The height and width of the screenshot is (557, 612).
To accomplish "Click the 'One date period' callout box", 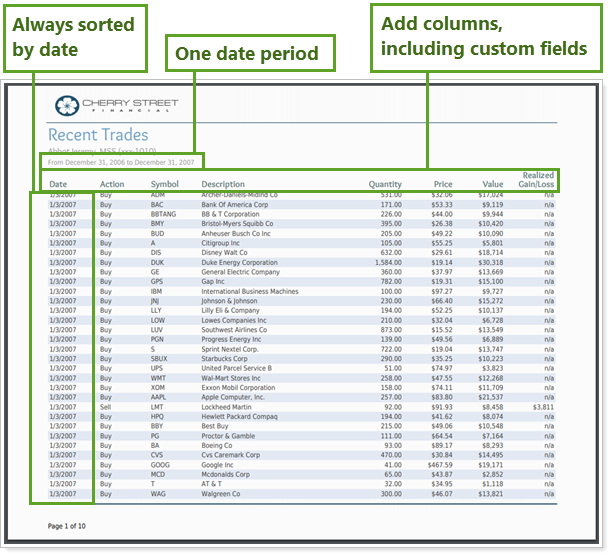I will pos(247,54).
